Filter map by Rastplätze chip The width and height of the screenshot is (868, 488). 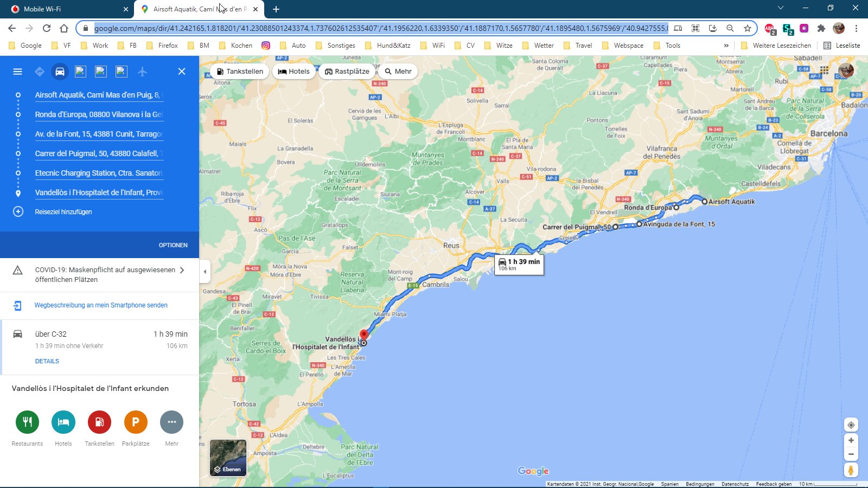(347, 72)
